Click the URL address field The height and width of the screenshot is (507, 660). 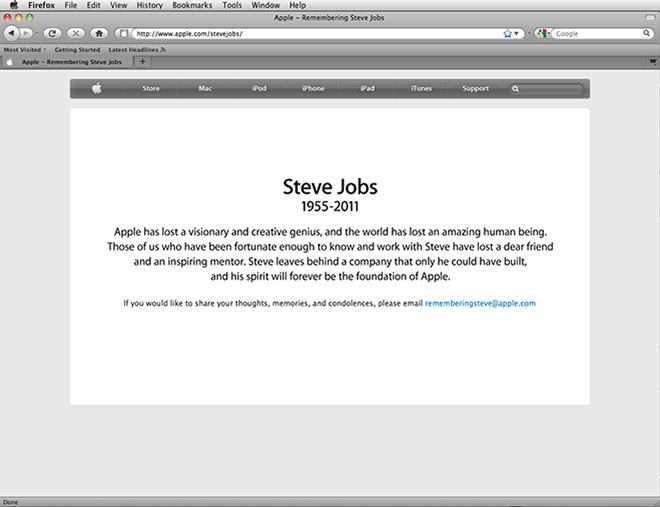click(x=318, y=33)
